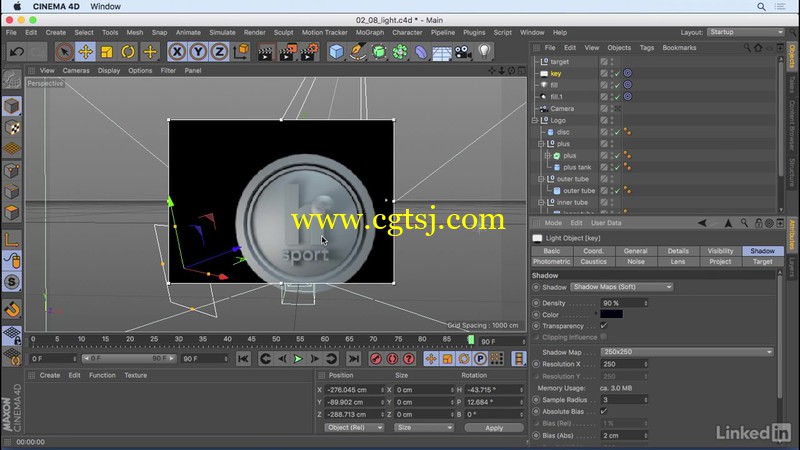
Task: Switch to the Shadow tab
Action: [x=763, y=251]
